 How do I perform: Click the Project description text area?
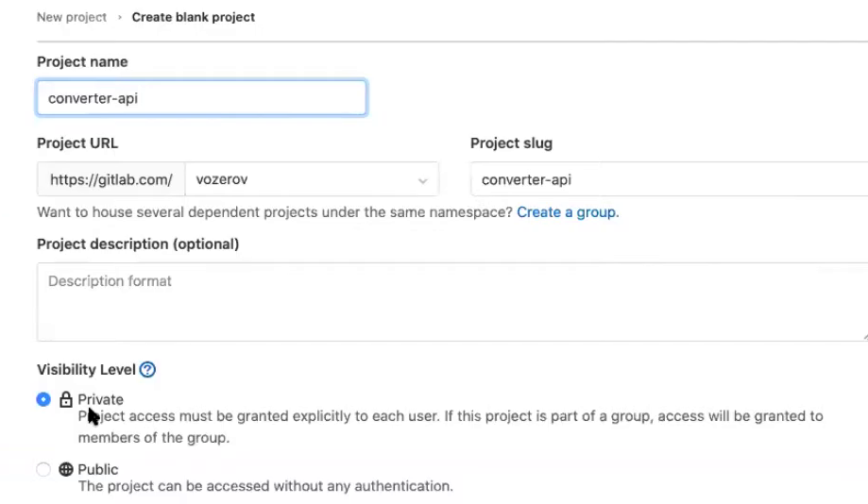point(452,302)
